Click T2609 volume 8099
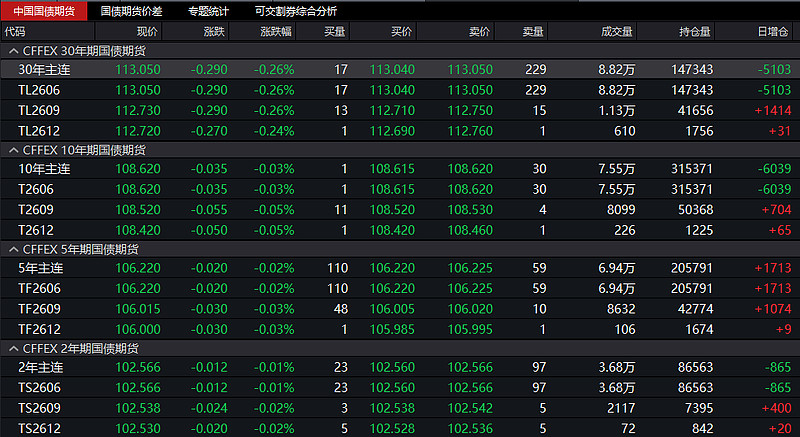This screenshot has height=437, width=800. [x=621, y=210]
